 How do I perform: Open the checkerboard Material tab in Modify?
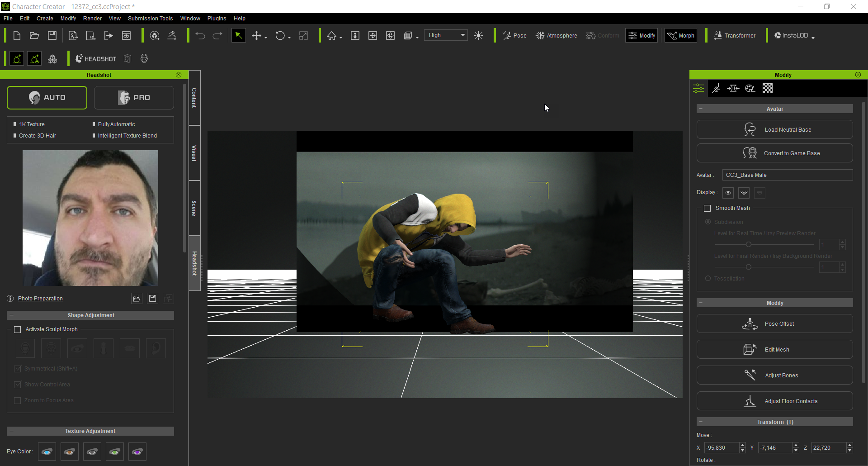(768, 88)
